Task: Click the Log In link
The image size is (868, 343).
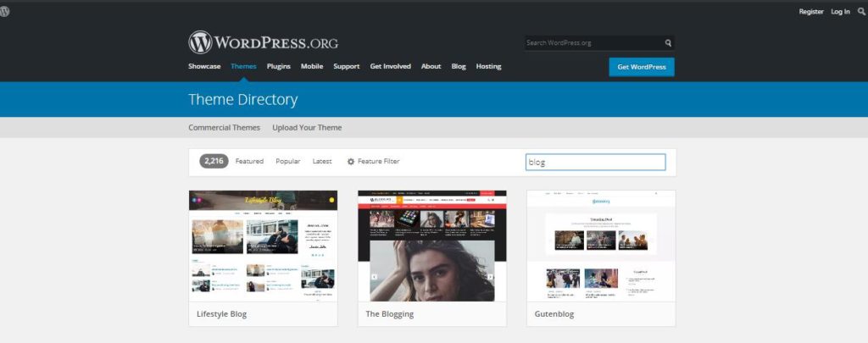Action: 840,12
